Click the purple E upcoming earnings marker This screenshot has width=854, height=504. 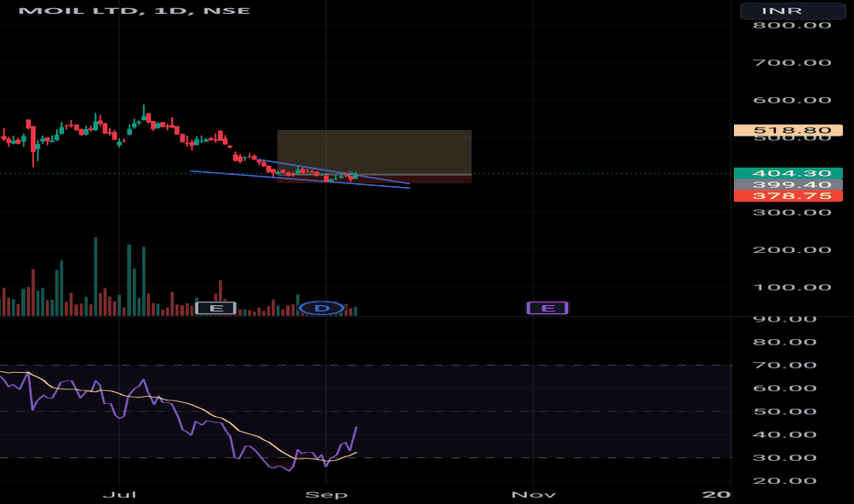coord(547,309)
